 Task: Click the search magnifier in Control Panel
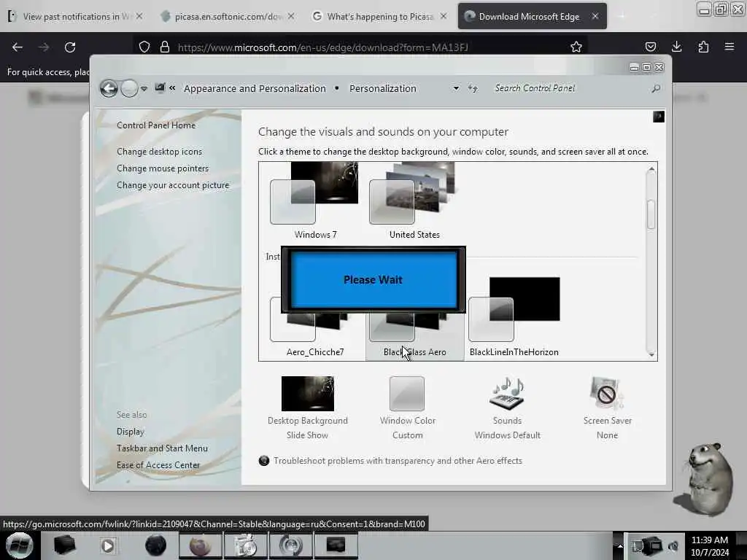[656, 88]
